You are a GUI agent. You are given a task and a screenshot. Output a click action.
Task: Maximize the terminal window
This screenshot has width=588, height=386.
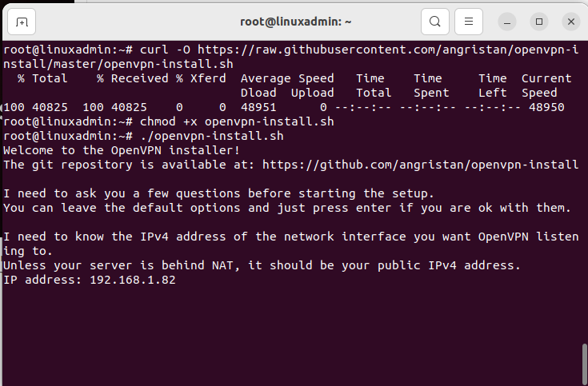pos(539,22)
